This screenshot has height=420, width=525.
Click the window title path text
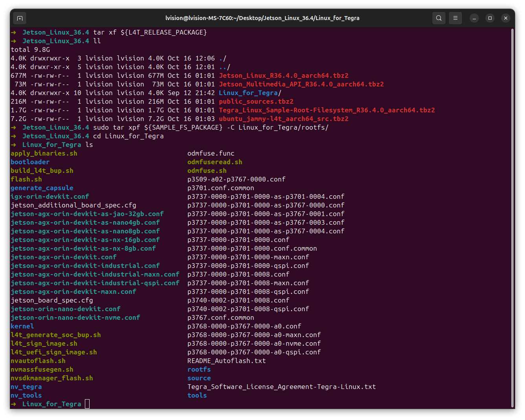click(x=262, y=18)
